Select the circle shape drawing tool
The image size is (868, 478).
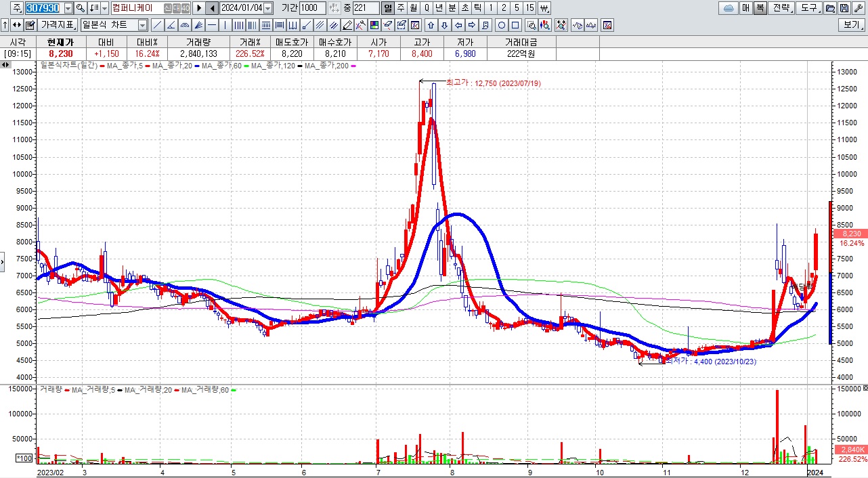pyautogui.click(x=502, y=25)
